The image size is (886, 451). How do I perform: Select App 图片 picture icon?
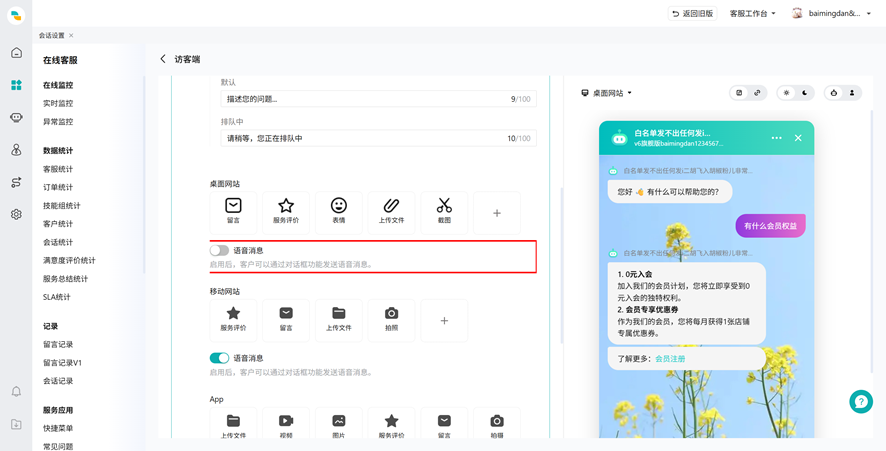pos(338,423)
